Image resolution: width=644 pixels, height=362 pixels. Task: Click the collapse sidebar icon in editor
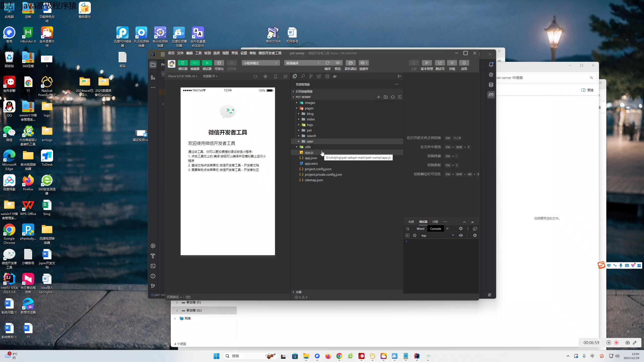(399, 76)
